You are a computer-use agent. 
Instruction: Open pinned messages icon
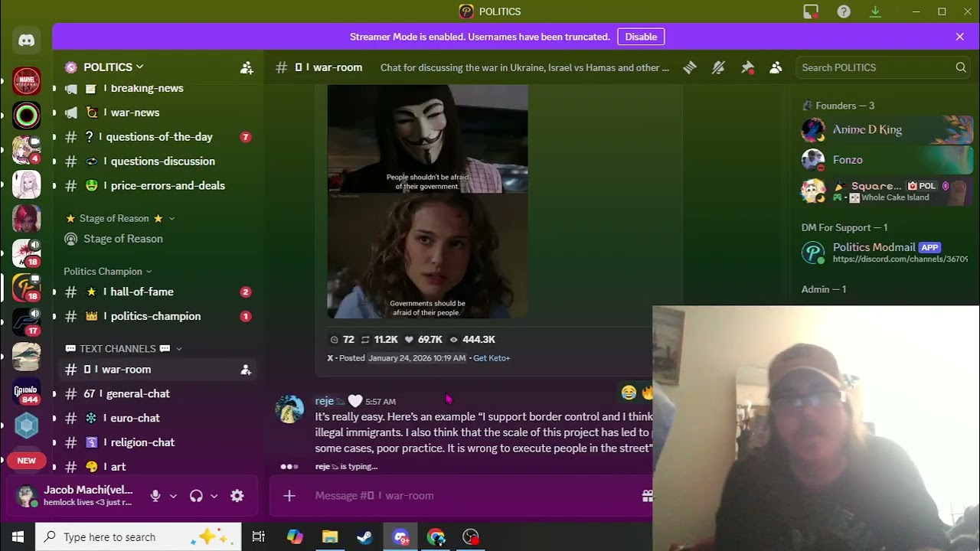(x=747, y=67)
